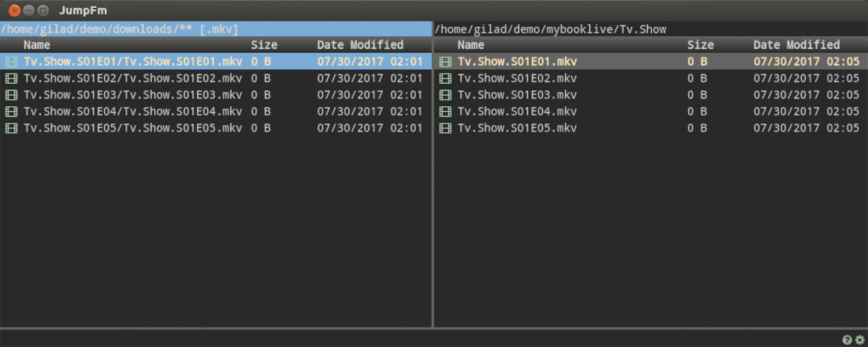Click film icon beside Tv.Show.S01E05/Tv.Show.S01E05.mkv
This screenshot has width=868, height=347.
(x=12, y=128)
